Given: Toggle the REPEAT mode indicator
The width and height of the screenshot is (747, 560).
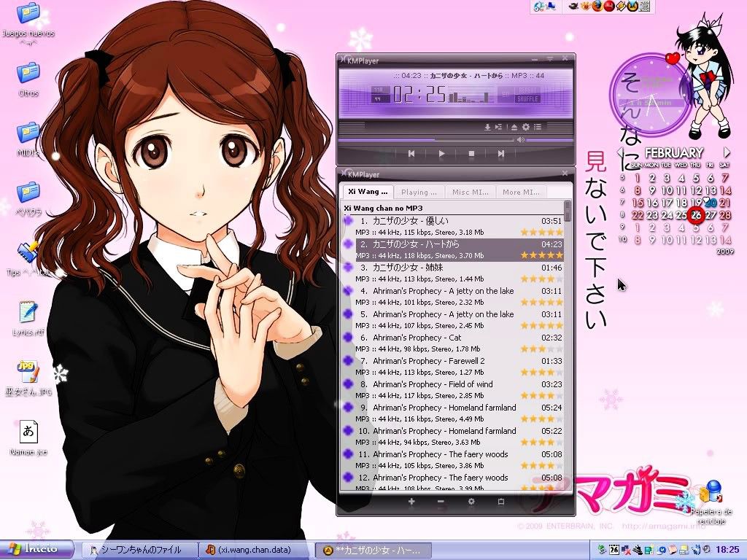Looking at the screenshot, I should pos(527,90).
